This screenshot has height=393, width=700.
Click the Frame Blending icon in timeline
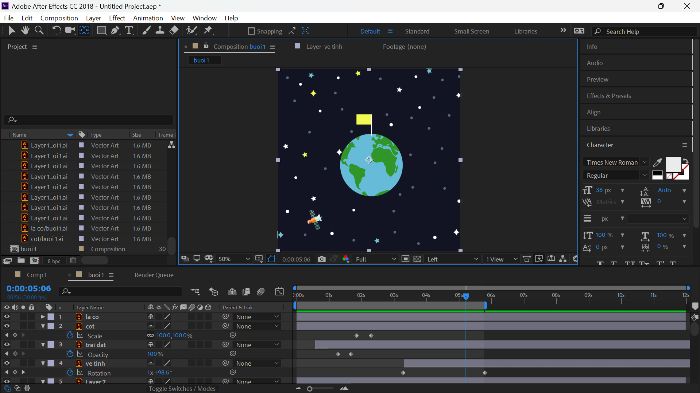point(246,292)
